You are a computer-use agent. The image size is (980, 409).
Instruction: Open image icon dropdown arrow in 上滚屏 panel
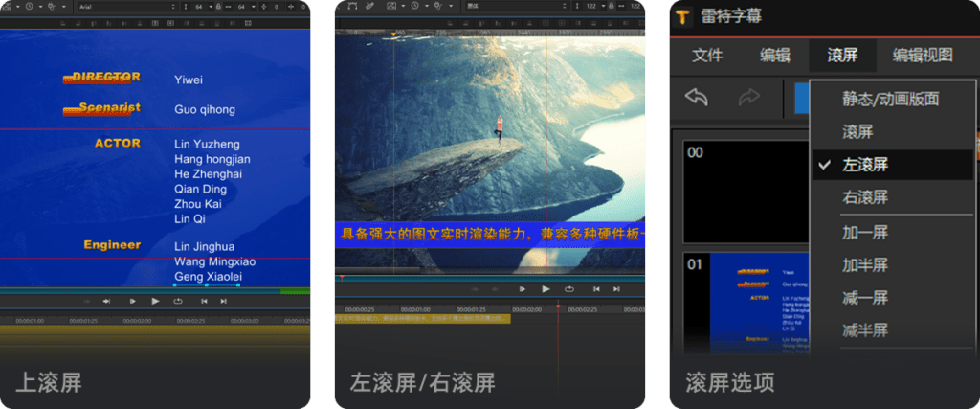coord(18,7)
